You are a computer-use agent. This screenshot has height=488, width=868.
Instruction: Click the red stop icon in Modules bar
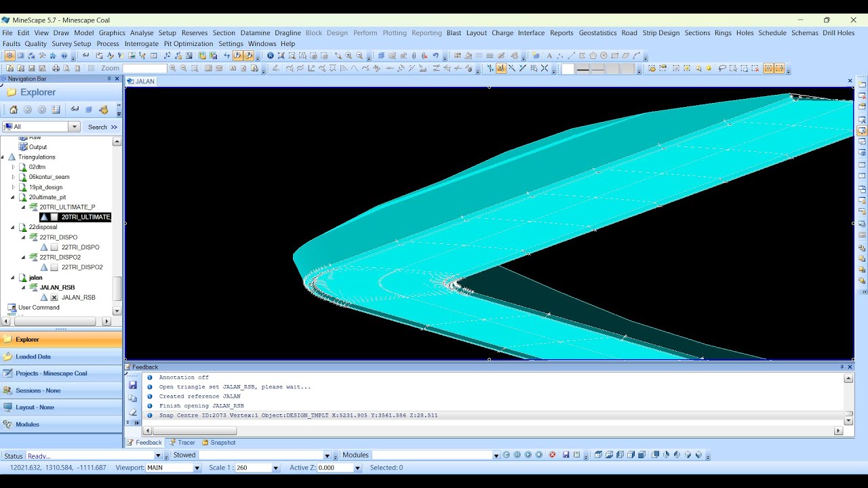click(552, 455)
